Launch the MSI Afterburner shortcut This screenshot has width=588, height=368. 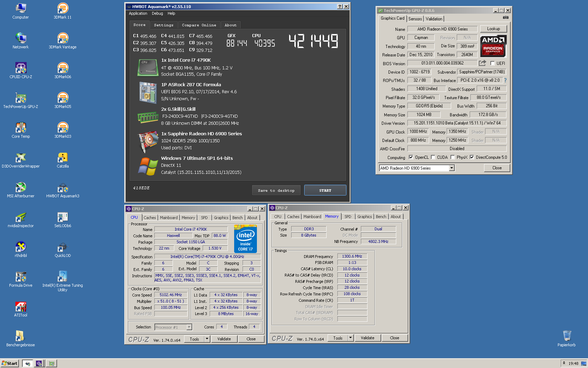tap(21, 190)
